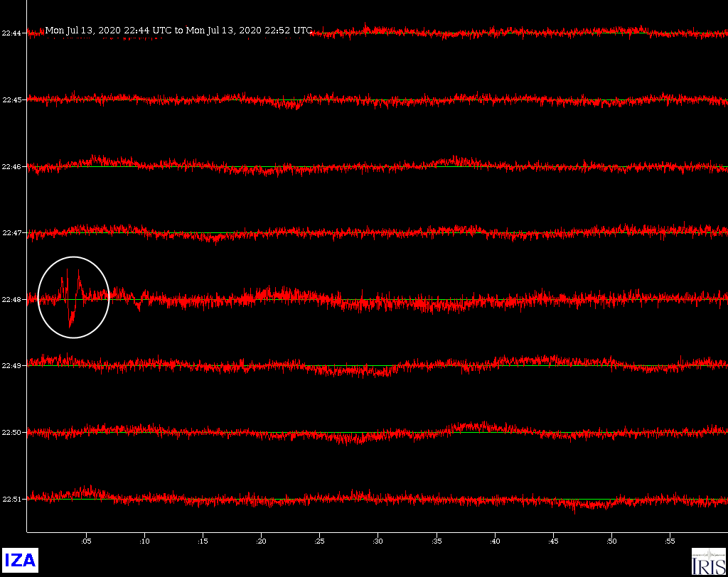Select the 22:45 time row label
Screen dimensions: 728x577
[x=13, y=100]
